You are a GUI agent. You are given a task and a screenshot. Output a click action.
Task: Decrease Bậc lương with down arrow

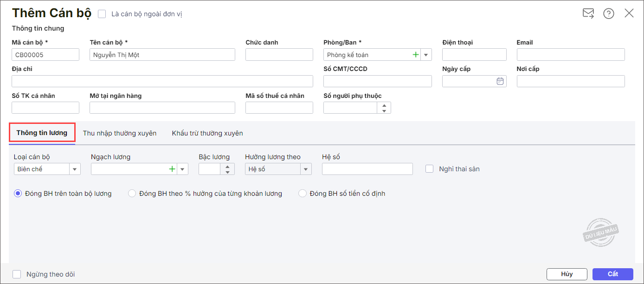click(227, 172)
